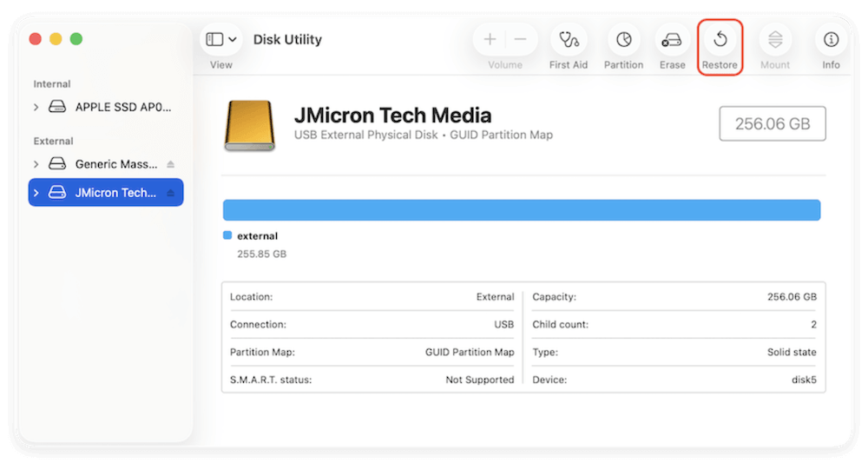Eject the Generic Mass disk

[x=170, y=164]
